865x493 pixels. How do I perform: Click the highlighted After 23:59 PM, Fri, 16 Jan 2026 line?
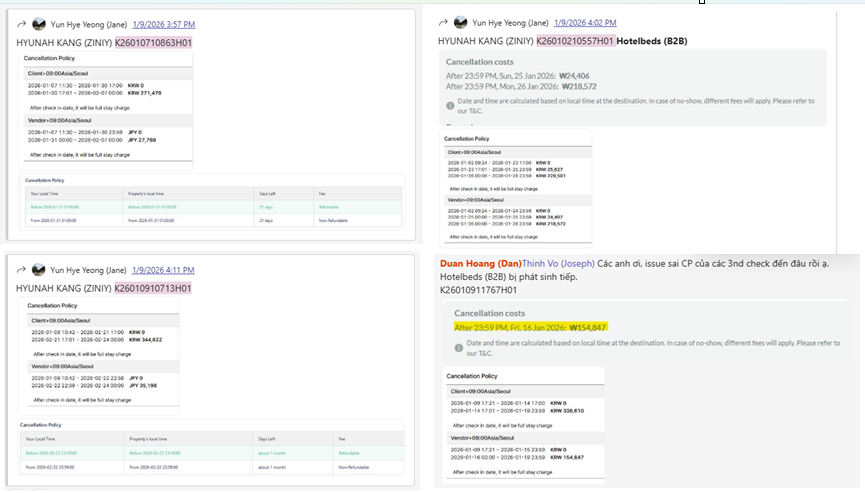(x=531, y=328)
